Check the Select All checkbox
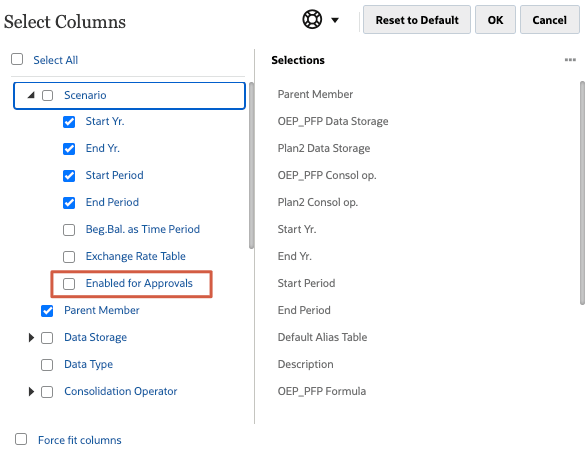The height and width of the screenshot is (453, 587). (17, 59)
